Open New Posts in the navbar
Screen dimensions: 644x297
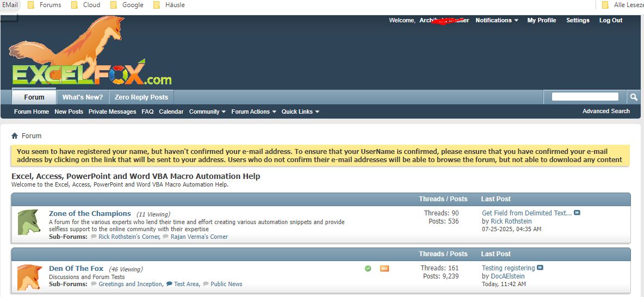(69, 112)
